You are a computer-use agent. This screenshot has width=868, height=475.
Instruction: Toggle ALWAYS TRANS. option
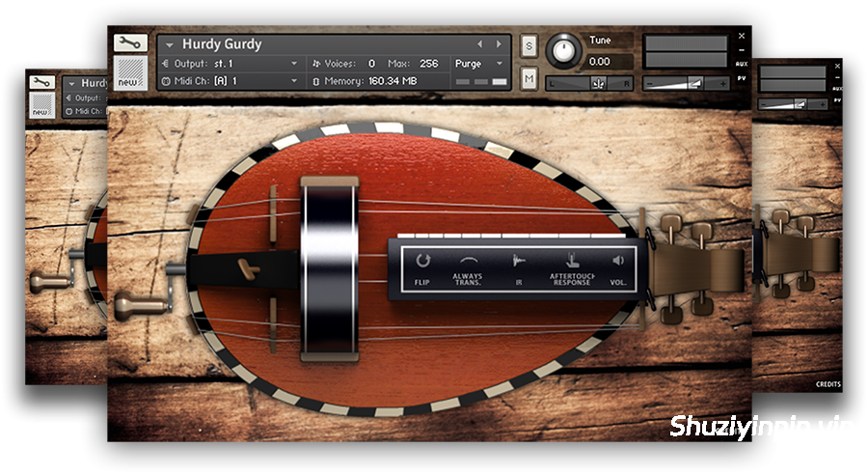click(468, 270)
